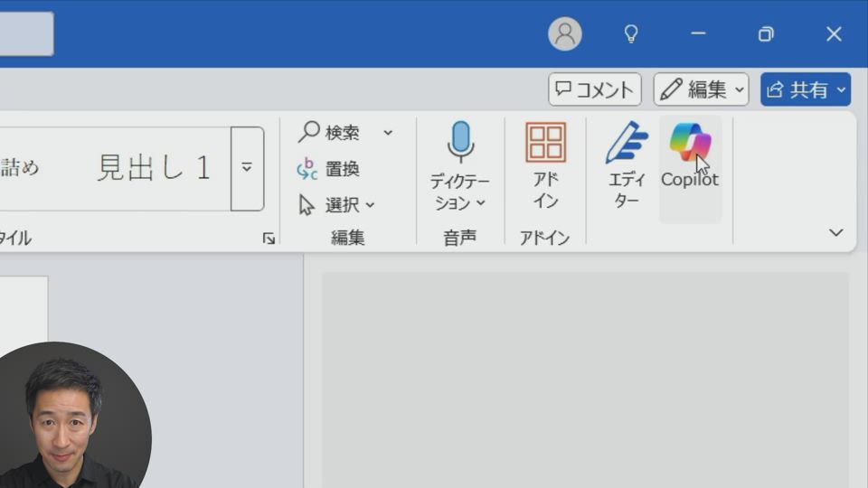The height and width of the screenshot is (488, 868).
Task: Apply the 見出し 1 heading style
Action: (x=154, y=168)
